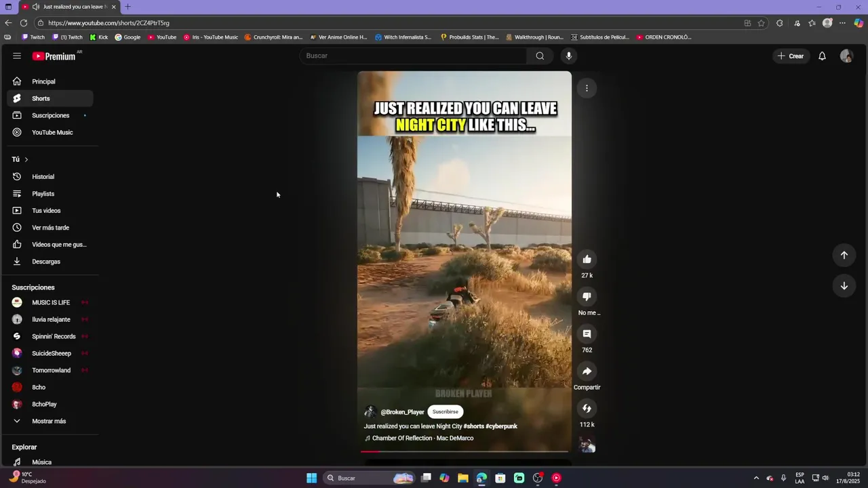This screenshot has height=488, width=868.
Task: Open the @Broken_Player channel name
Action: click(402, 412)
